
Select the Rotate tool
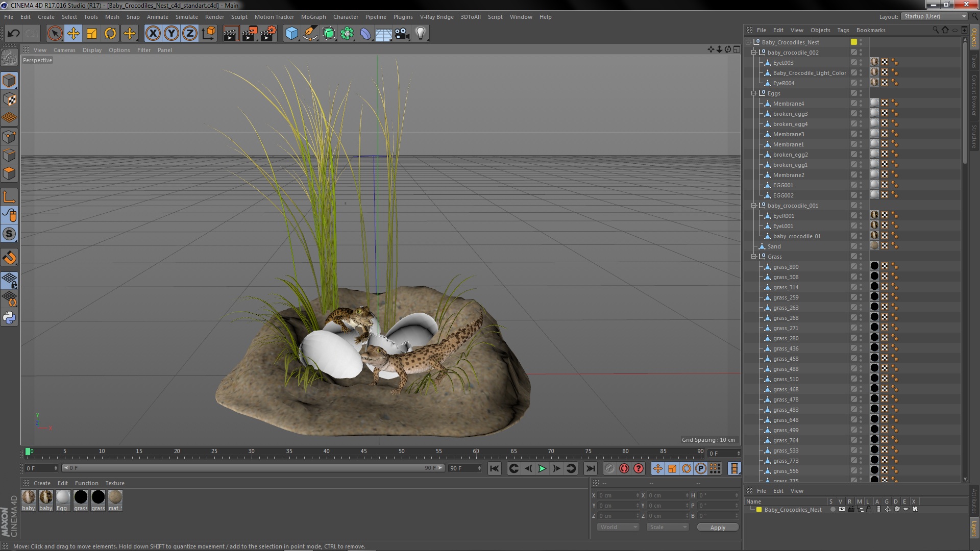pyautogui.click(x=110, y=34)
